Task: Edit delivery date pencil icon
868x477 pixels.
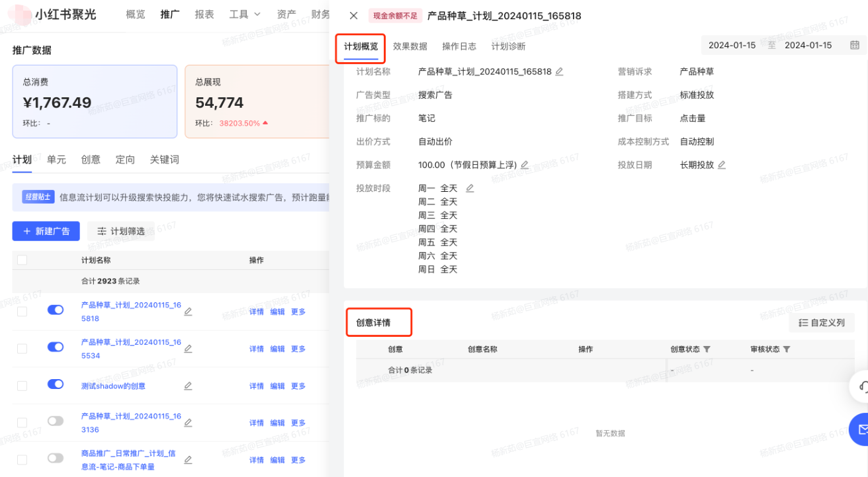Action: point(722,165)
